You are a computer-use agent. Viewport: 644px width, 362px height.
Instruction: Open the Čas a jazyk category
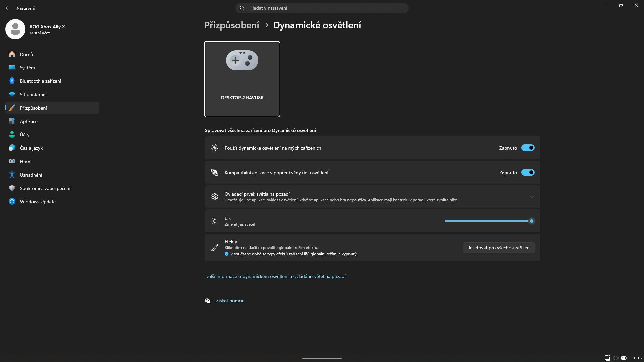pyautogui.click(x=31, y=148)
